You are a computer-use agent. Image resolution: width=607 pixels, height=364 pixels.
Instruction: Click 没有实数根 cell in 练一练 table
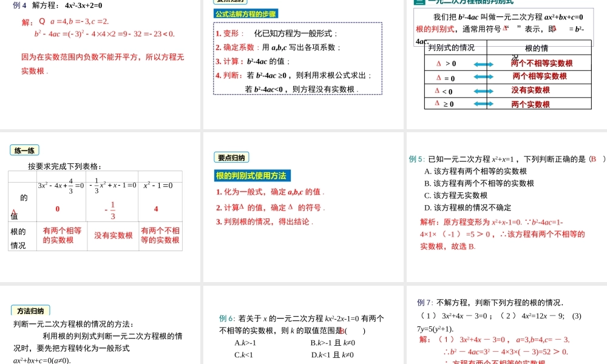pyautogui.click(x=113, y=235)
